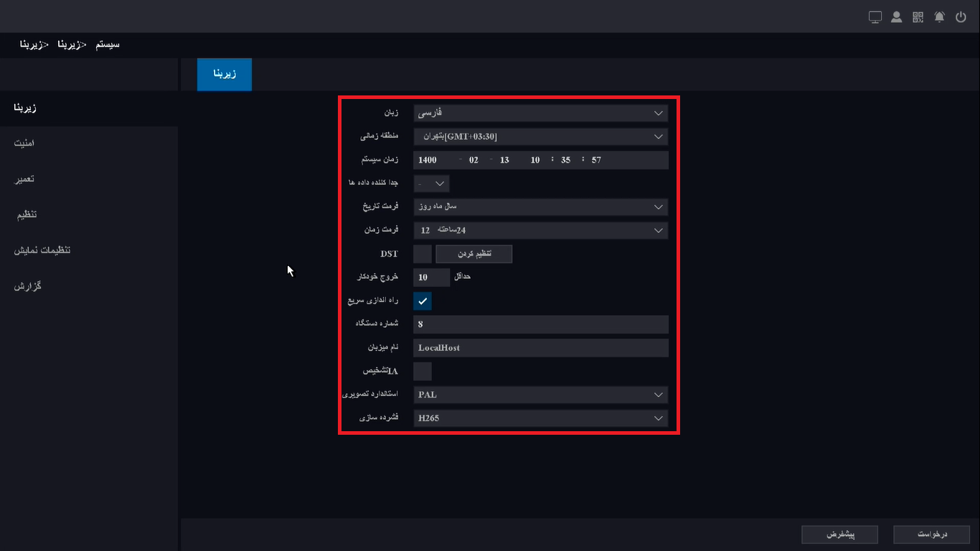
Task: Click the درخواست apply button
Action: [x=932, y=534]
